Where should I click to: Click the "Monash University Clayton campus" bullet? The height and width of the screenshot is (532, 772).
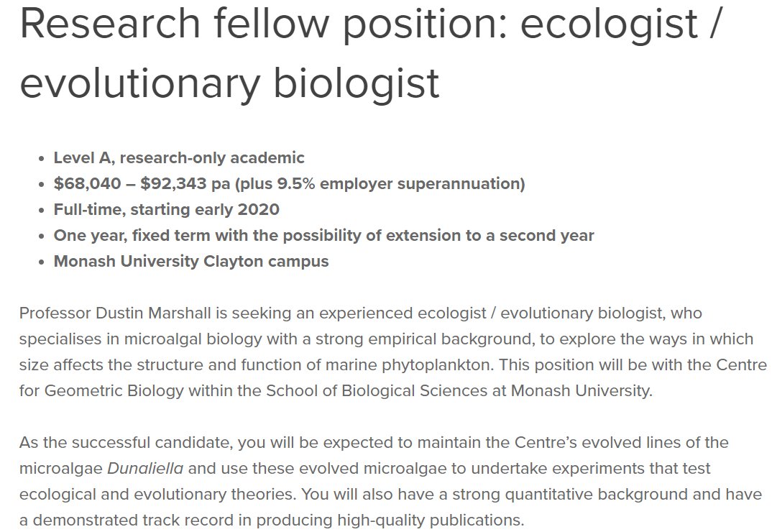(x=191, y=262)
